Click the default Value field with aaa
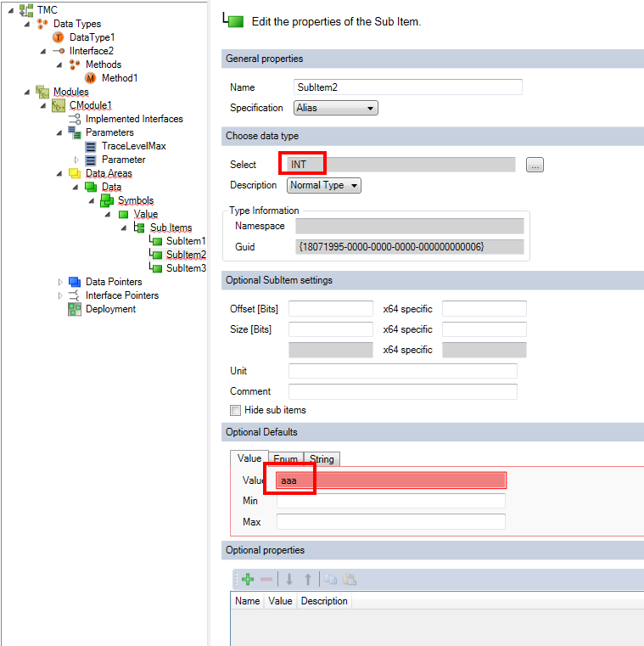Image resolution: width=644 pixels, height=646 pixels. [x=391, y=480]
